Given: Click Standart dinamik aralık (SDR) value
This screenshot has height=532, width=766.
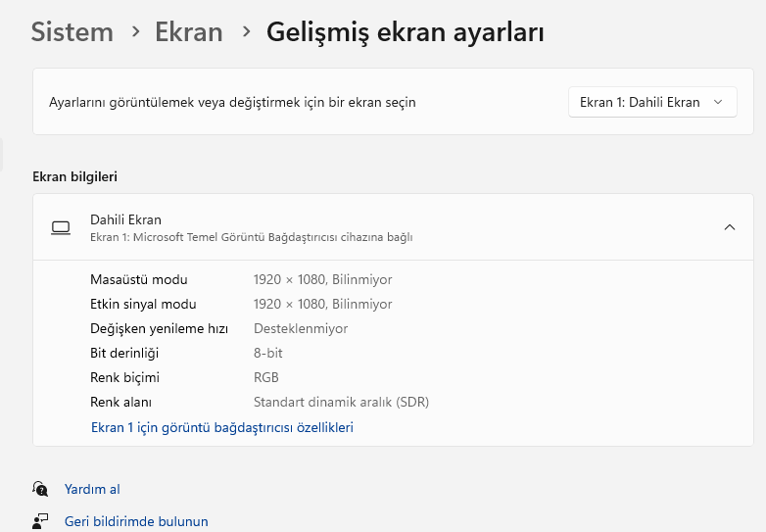Looking at the screenshot, I should coord(342,402).
